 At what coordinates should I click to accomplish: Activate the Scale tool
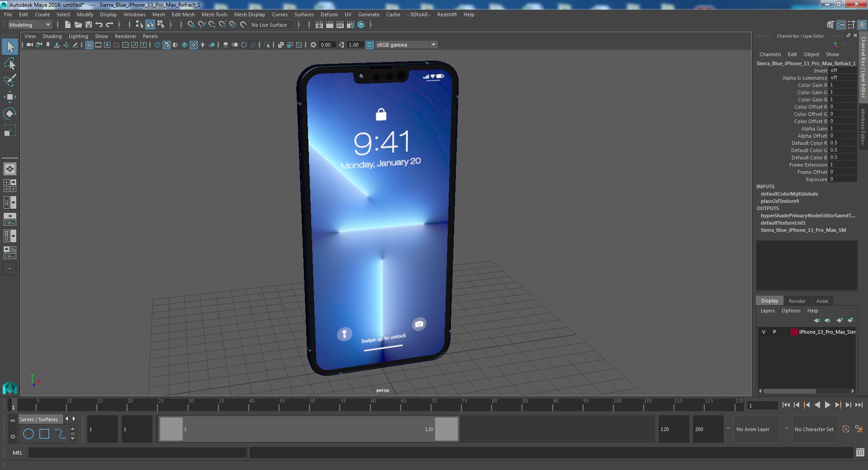click(10, 130)
